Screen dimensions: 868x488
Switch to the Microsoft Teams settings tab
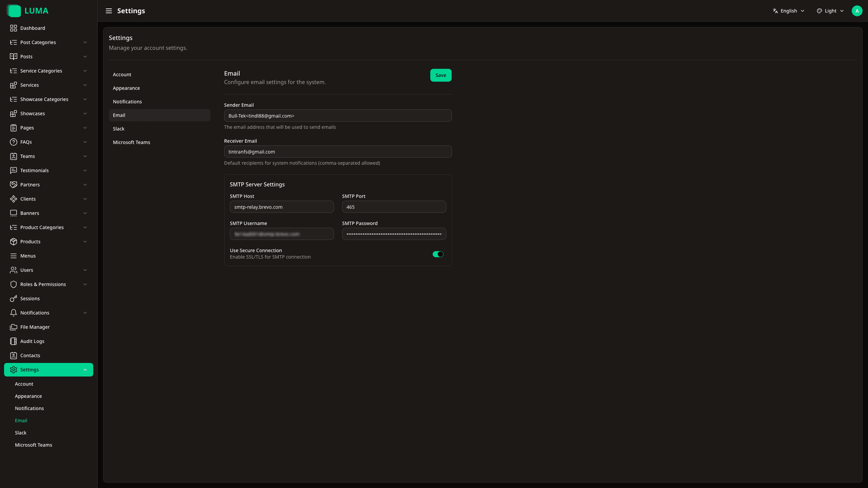(x=159, y=142)
